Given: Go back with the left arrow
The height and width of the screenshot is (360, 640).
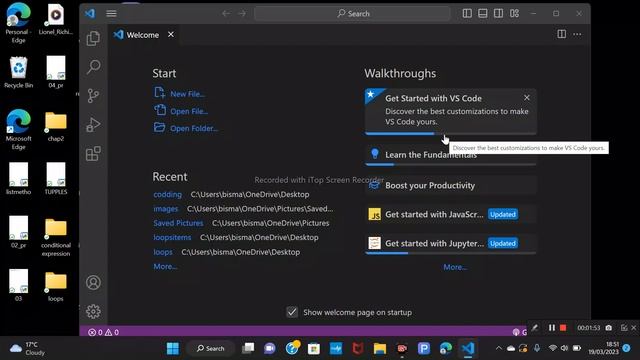Looking at the screenshot, I should click(x=226, y=13).
